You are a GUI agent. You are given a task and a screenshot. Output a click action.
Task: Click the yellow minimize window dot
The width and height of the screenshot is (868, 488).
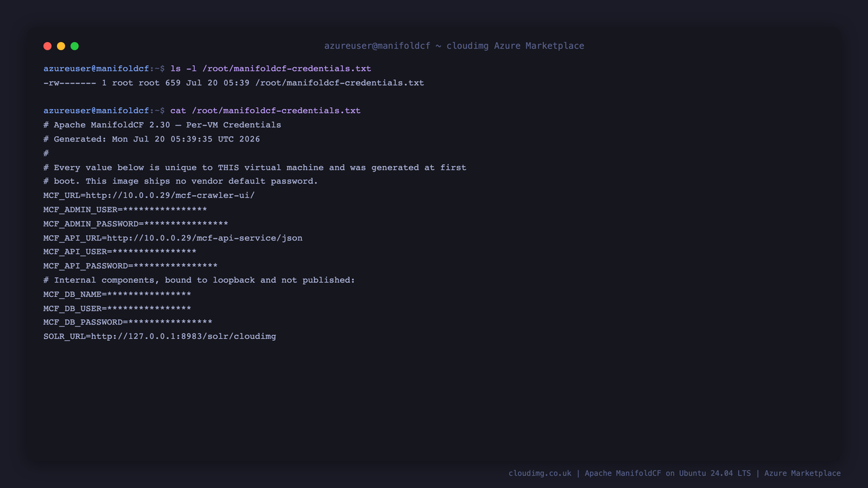tap(61, 46)
